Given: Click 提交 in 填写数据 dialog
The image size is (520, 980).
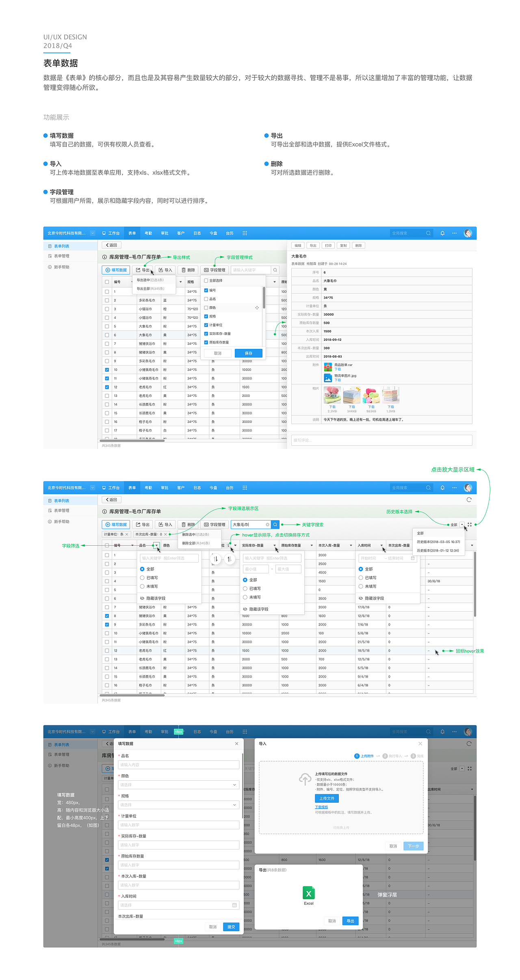Looking at the screenshot, I should pos(231,927).
